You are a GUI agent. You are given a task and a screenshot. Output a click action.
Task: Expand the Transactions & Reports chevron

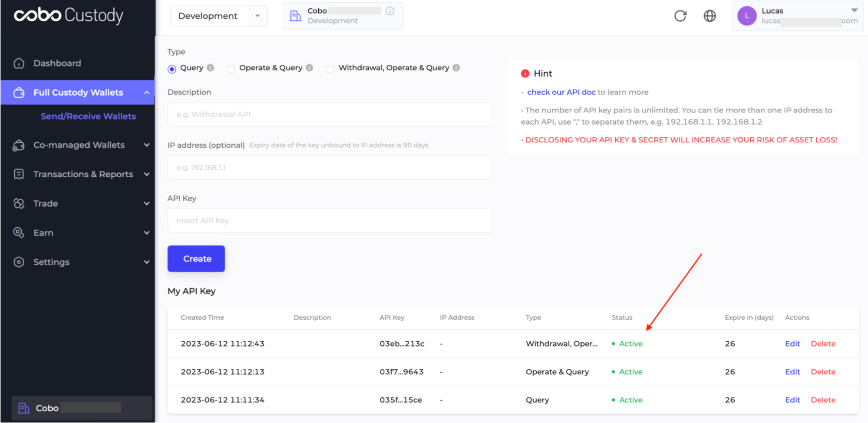tap(147, 174)
